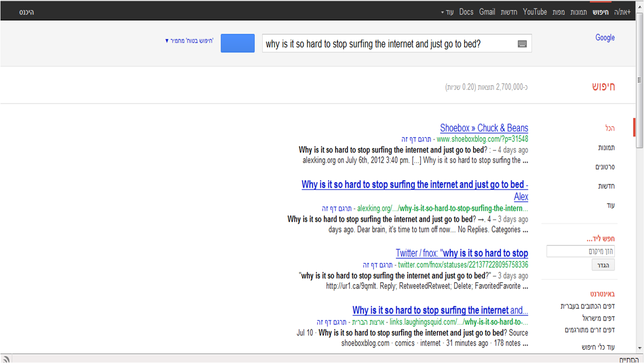
Task: Click the 'היכנס' sign-in link
Action: click(x=26, y=12)
